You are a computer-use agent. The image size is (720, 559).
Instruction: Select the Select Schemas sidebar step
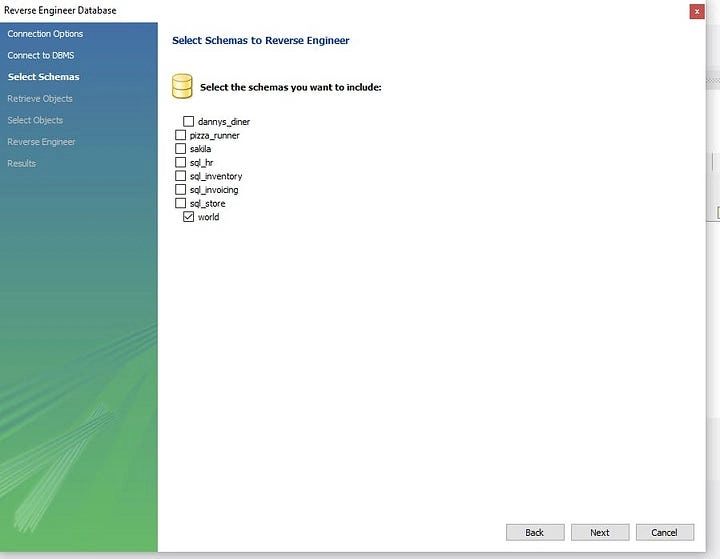click(x=43, y=77)
